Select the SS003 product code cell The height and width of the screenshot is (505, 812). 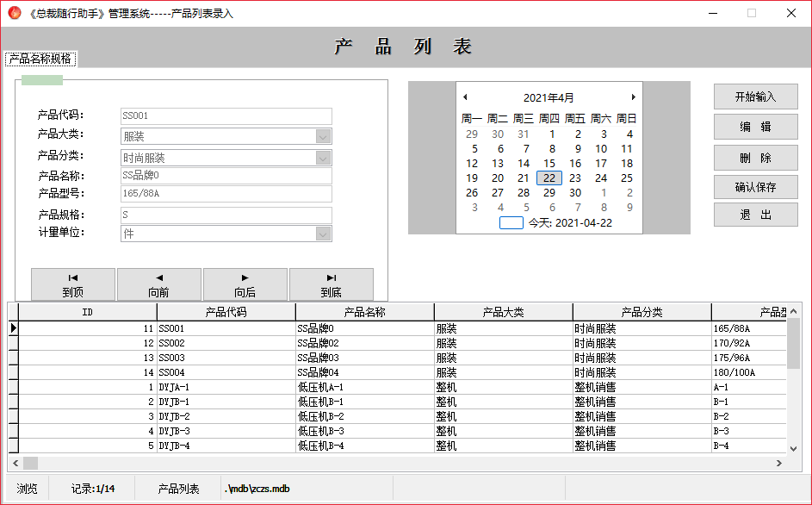click(x=226, y=358)
